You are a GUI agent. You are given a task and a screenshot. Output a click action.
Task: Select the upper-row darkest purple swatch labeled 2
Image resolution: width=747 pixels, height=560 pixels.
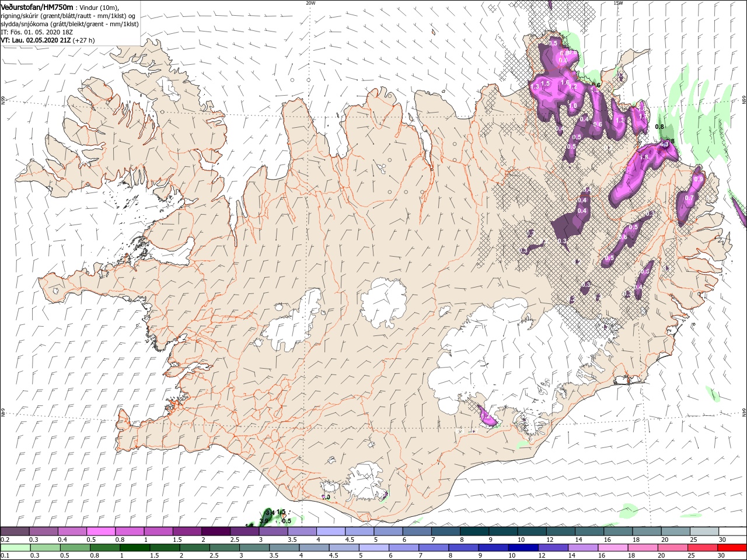[x=215, y=531]
